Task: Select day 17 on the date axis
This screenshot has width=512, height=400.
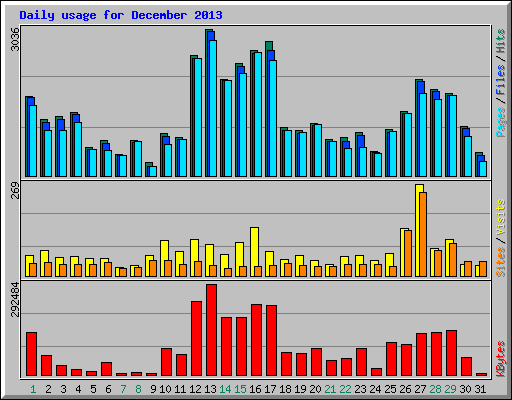Action: [270, 389]
